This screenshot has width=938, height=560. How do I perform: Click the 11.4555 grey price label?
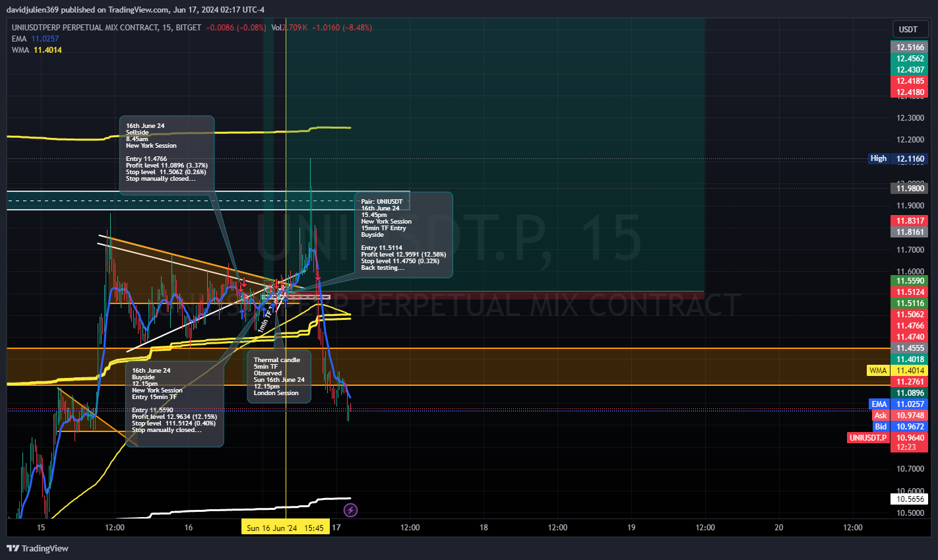pos(910,348)
